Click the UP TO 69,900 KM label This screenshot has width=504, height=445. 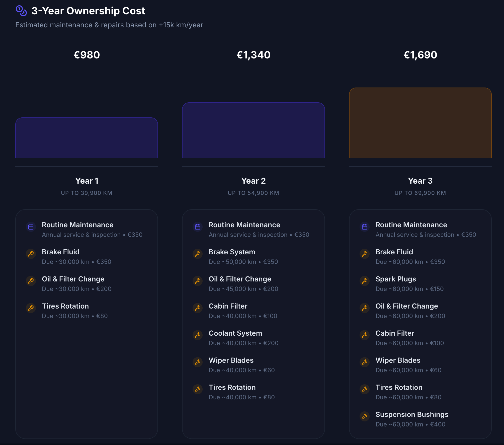pyautogui.click(x=420, y=193)
